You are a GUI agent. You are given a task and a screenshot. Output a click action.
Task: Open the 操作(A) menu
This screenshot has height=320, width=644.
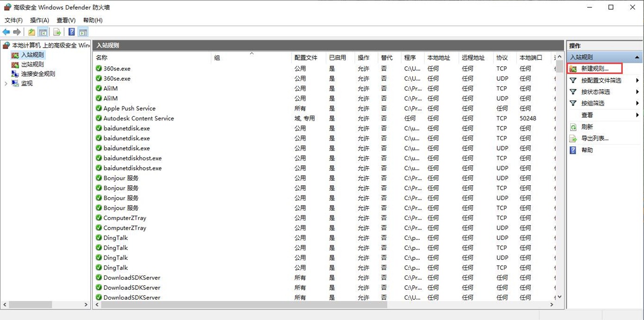click(39, 20)
